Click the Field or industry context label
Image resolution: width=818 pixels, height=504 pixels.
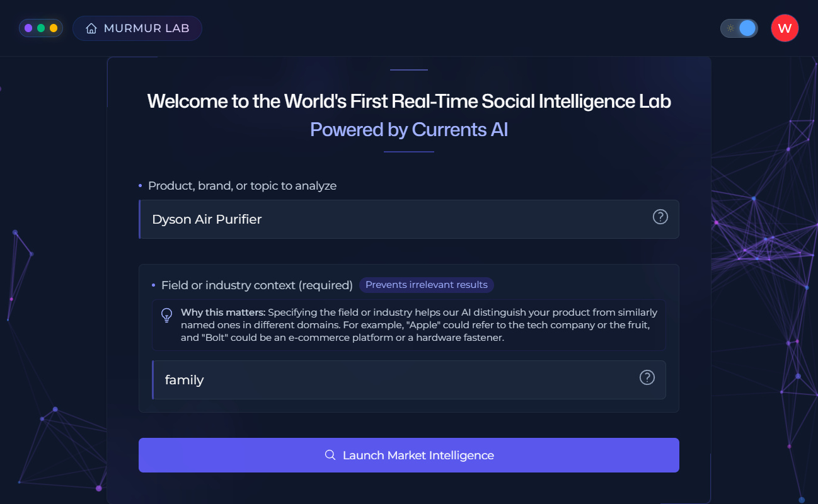[257, 285]
